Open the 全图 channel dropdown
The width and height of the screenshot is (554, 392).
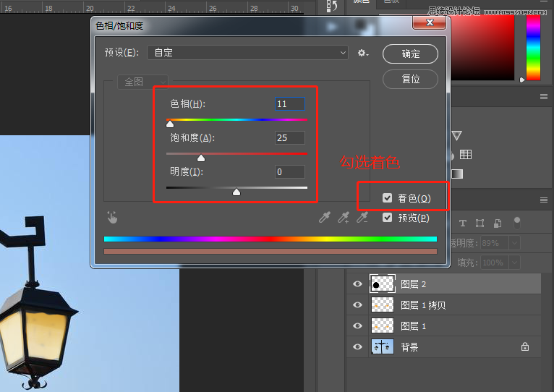coord(142,82)
